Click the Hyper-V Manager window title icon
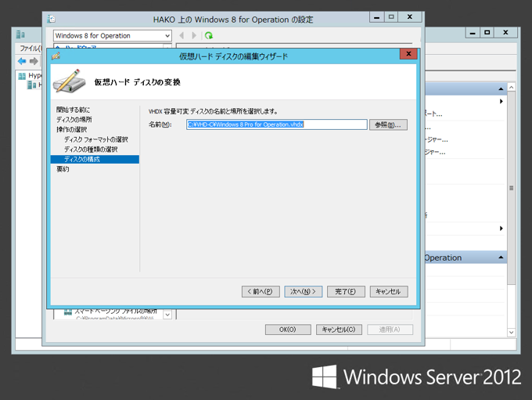The image size is (532, 400). pos(20,34)
